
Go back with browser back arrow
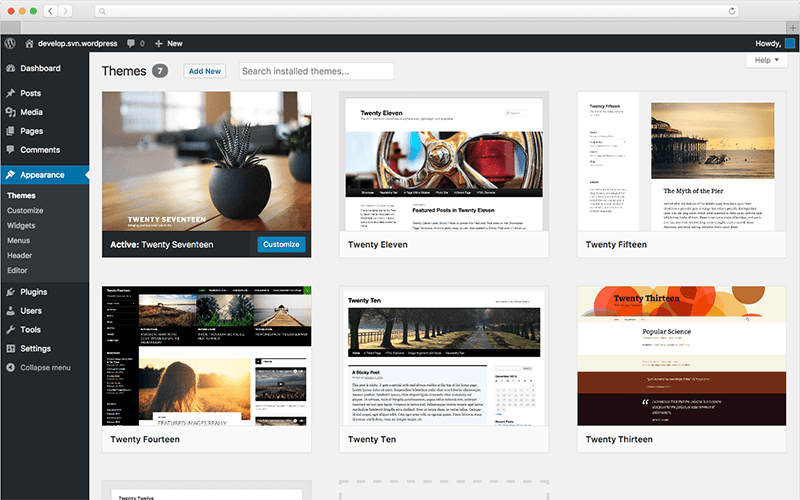50,11
